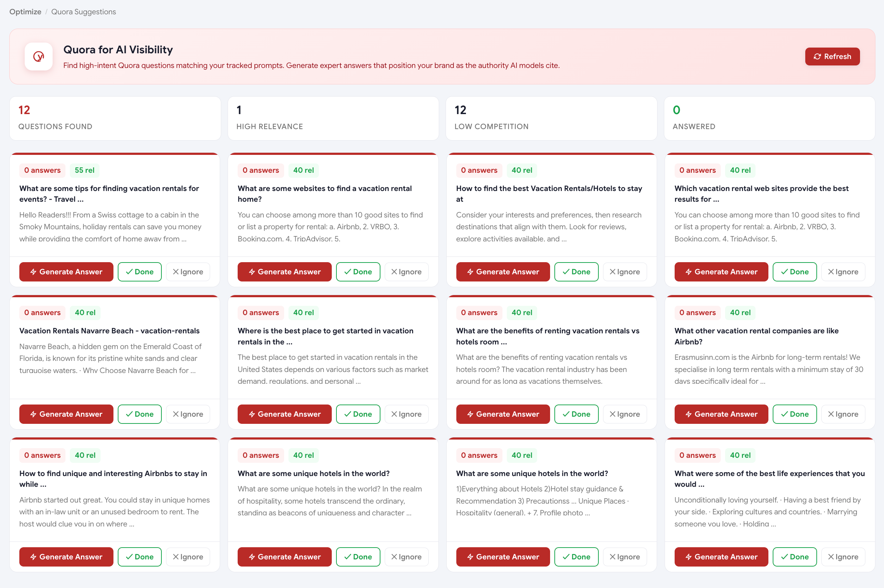Screen dimensions: 884x588
Task: Select the 0 Answered stat card
Action: [769, 118]
